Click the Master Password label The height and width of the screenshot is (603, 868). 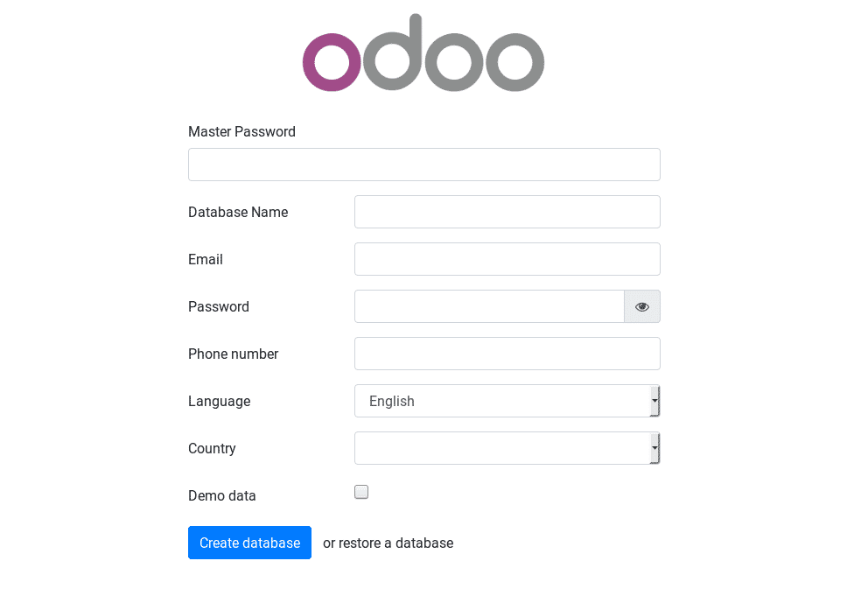point(241,131)
